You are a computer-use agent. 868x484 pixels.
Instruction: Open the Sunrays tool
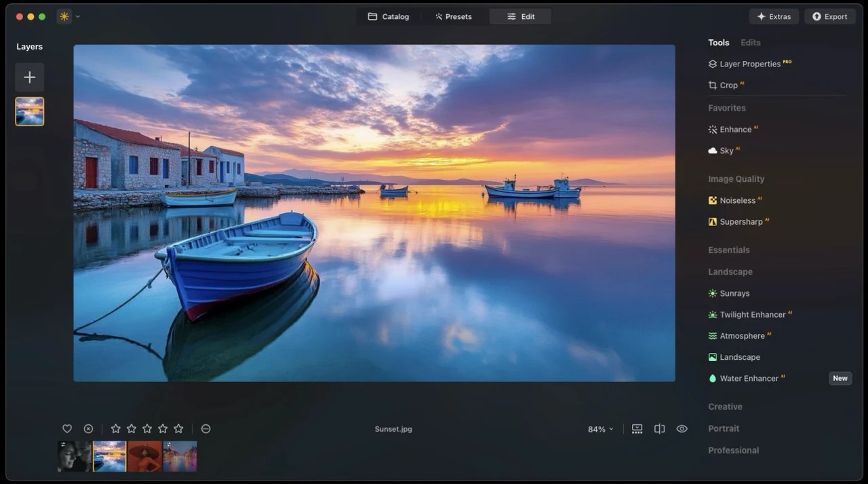[x=734, y=293]
